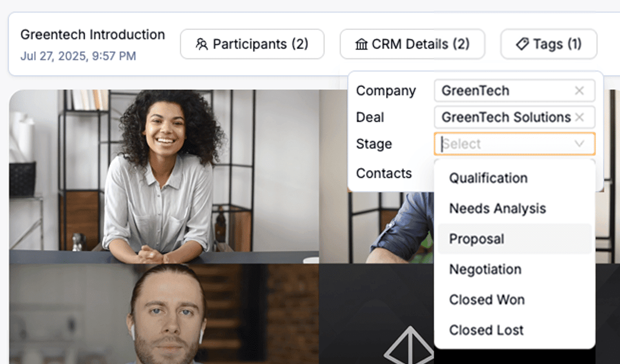
Task: Click the Company GreenTech combo box
Action: point(515,91)
